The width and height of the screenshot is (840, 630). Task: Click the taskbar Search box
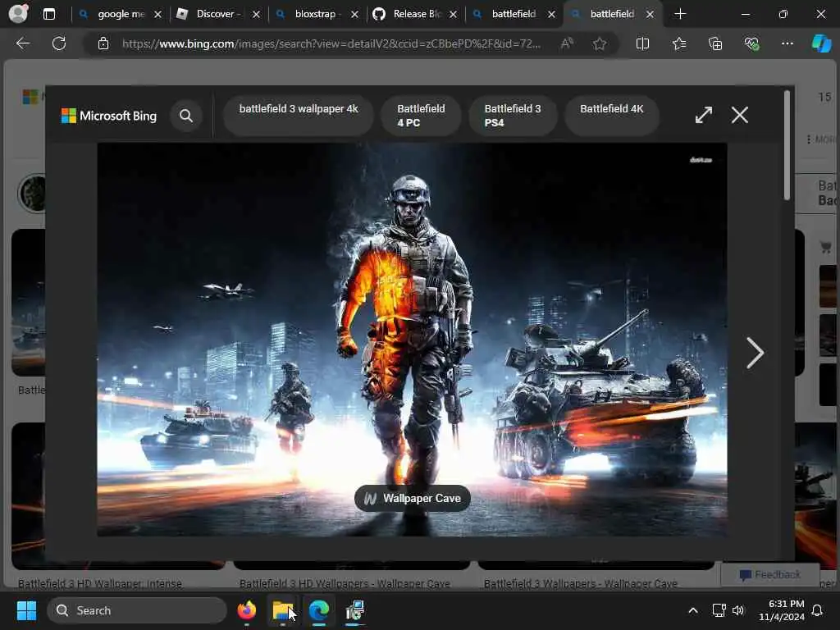pyautogui.click(x=137, y=610)
